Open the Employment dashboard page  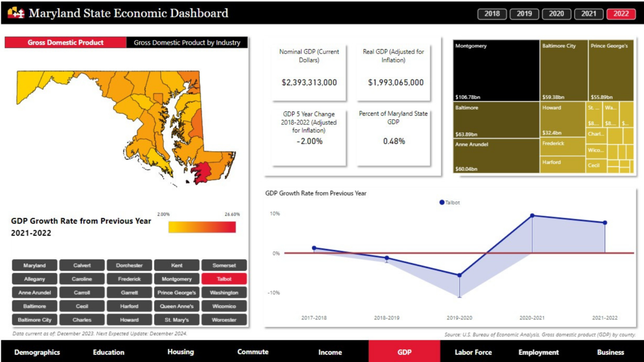tap(539, 352)
